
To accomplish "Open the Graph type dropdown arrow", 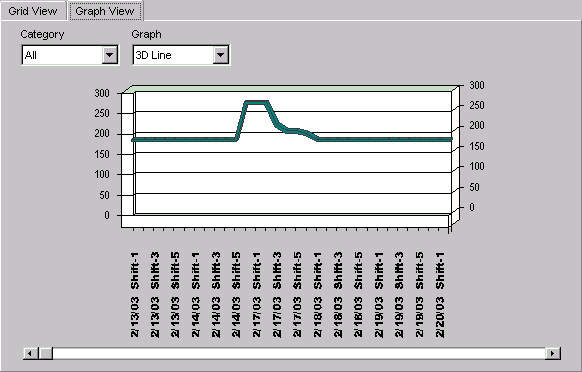I will [x=220, y=55].
